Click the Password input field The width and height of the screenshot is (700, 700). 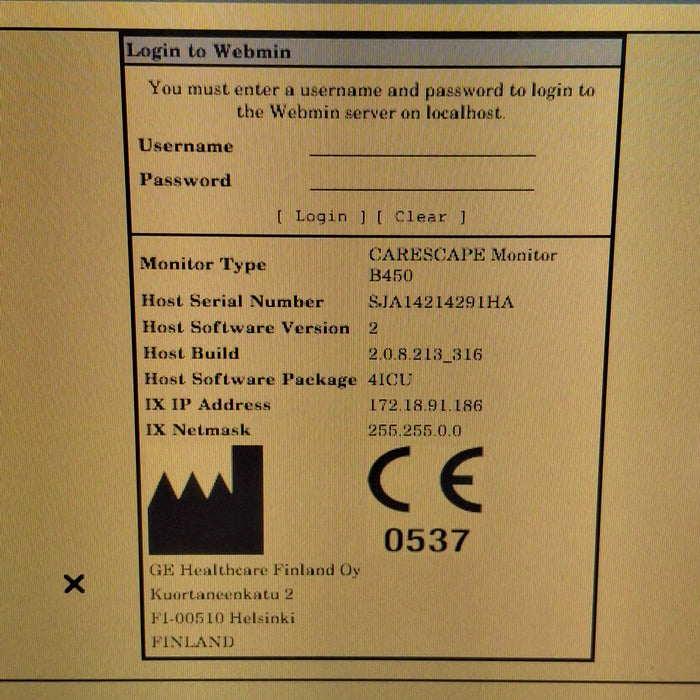[x=422, y=180]
